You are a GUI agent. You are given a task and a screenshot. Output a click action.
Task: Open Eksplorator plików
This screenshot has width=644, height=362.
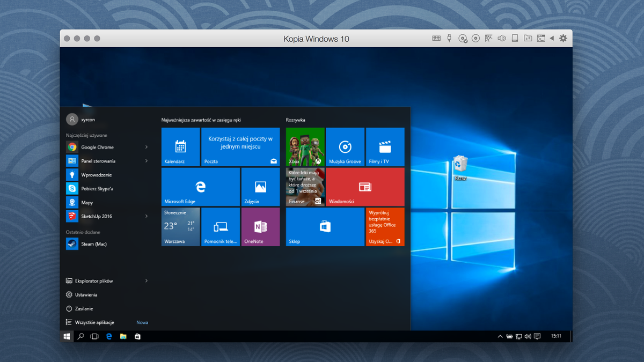pos(93,280)
